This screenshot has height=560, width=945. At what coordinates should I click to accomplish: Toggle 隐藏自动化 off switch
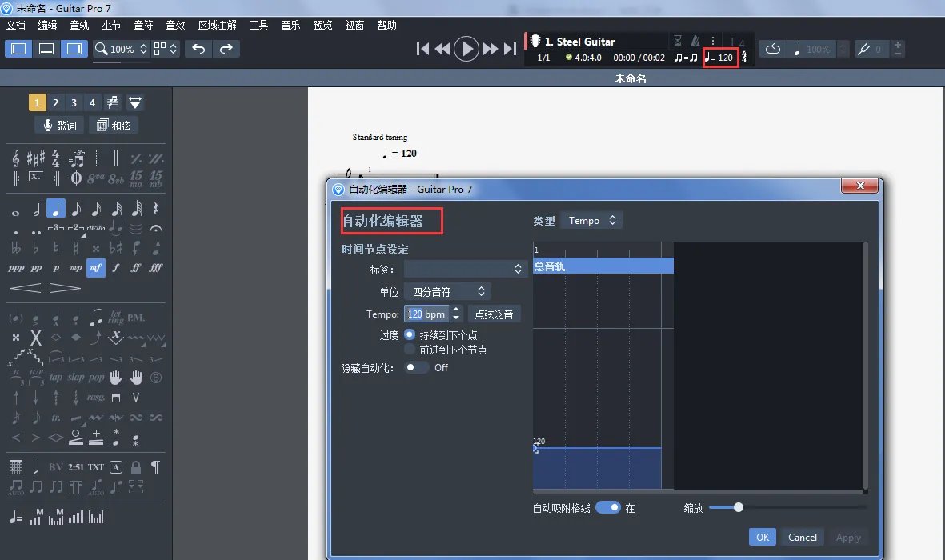click(415, 367)
